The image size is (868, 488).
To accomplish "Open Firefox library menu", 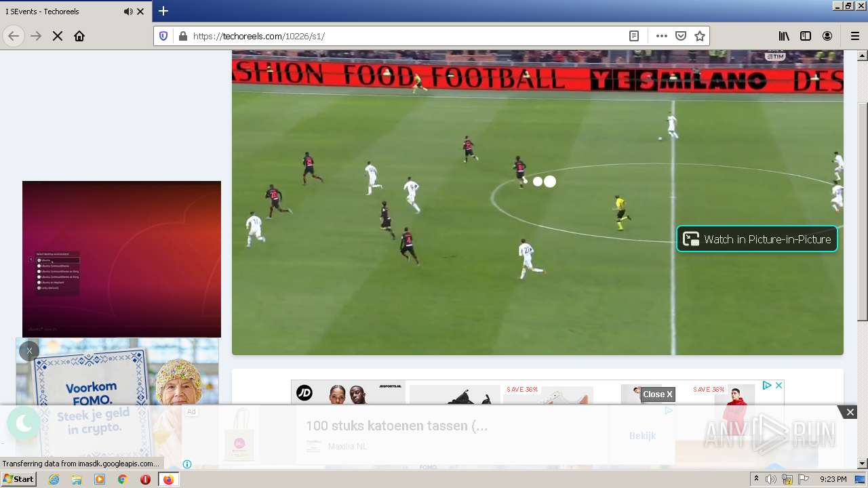I will pyautogui.click(x=784, y=36).
